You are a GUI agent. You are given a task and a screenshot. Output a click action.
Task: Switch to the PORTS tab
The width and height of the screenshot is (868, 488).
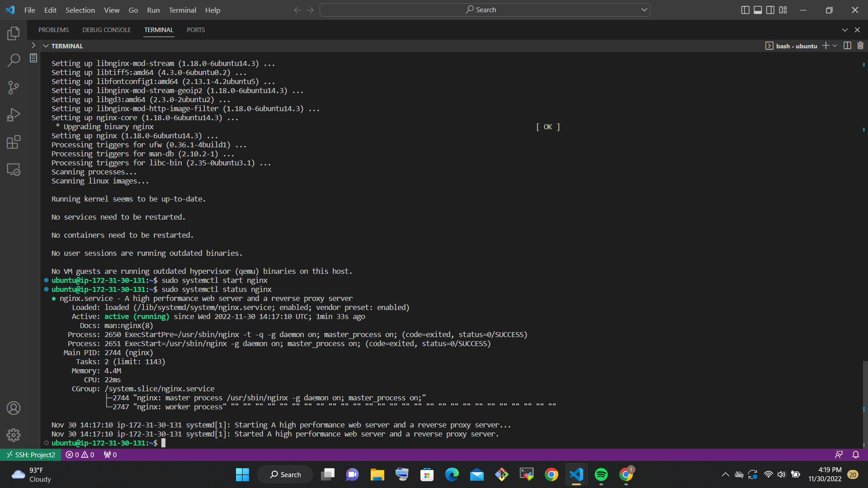[x=196, y=30]
